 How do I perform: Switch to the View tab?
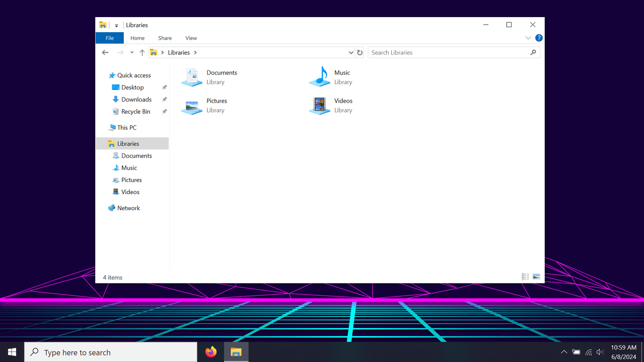(x=191, y=38)
